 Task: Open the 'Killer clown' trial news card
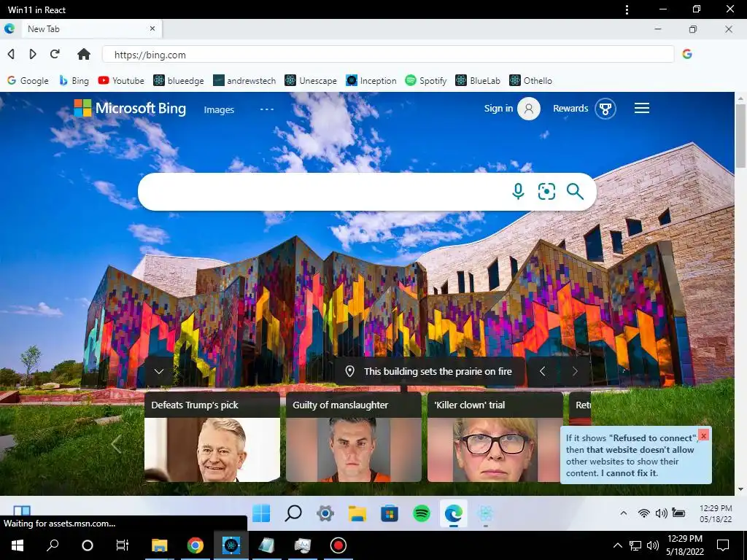[x=495, y=437]
